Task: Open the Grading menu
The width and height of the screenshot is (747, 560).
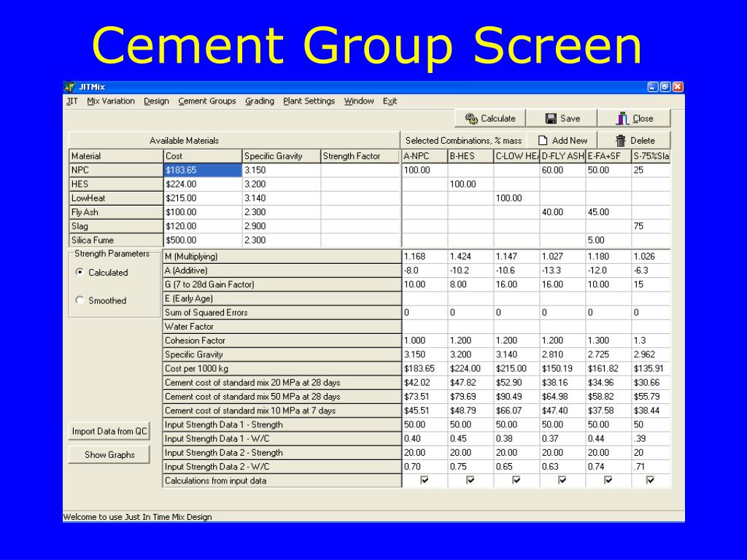Action: click(260, 101)
